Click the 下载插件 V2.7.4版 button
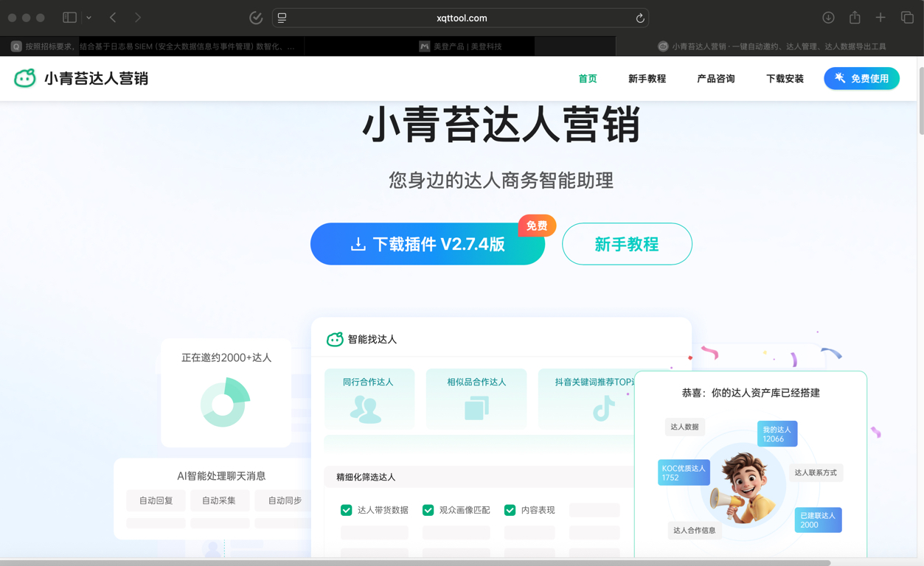This screenshot has height=566, width=924. 428,244
